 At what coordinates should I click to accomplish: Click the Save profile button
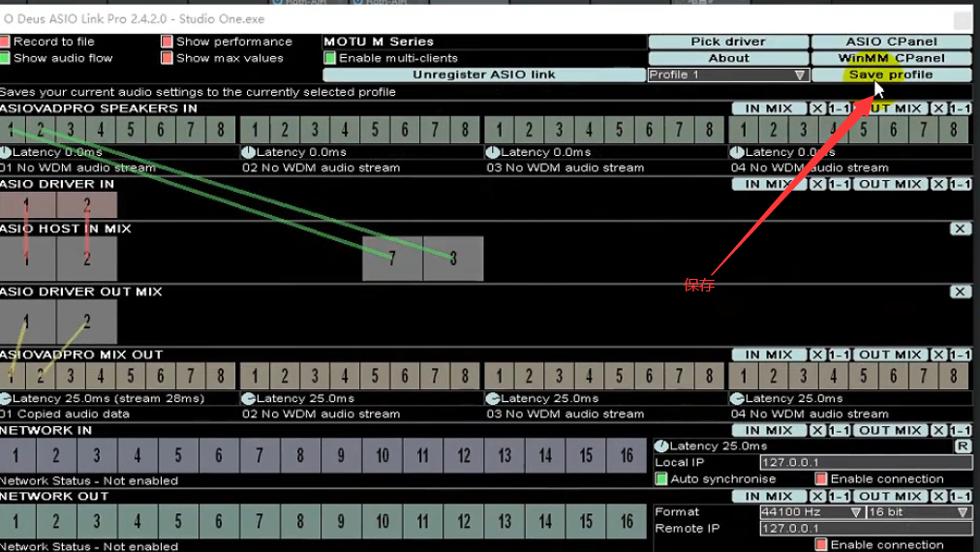[x=891, y=75]
